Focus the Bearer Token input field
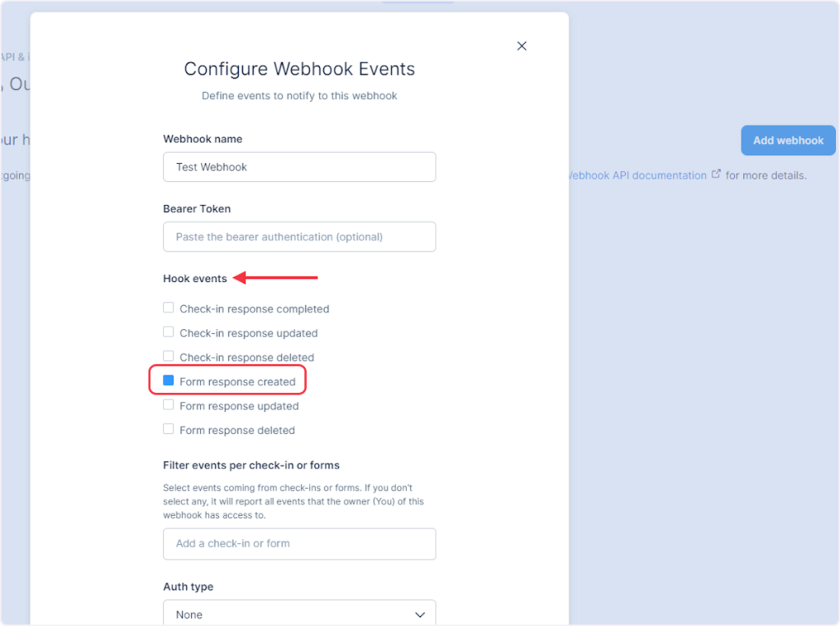Viewport: 840px width, 626px height. click(x=299, y=236)
